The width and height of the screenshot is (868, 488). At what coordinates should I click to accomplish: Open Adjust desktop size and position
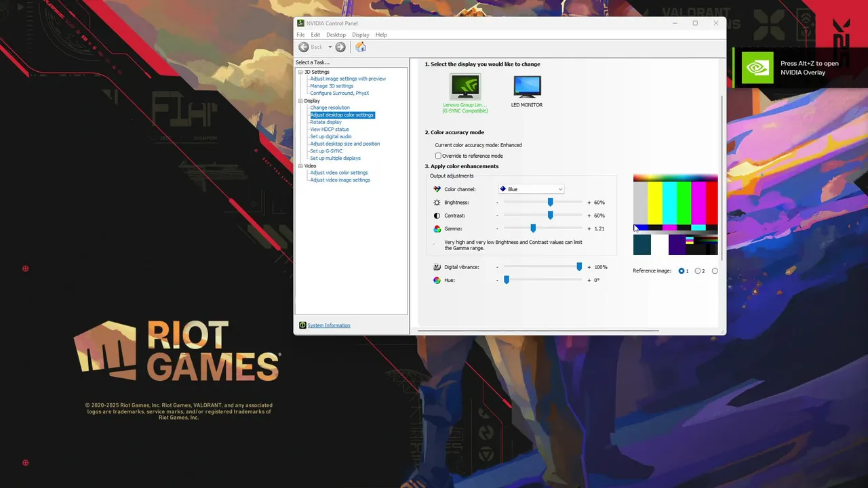pyautogui.click(x=345, y=144)
